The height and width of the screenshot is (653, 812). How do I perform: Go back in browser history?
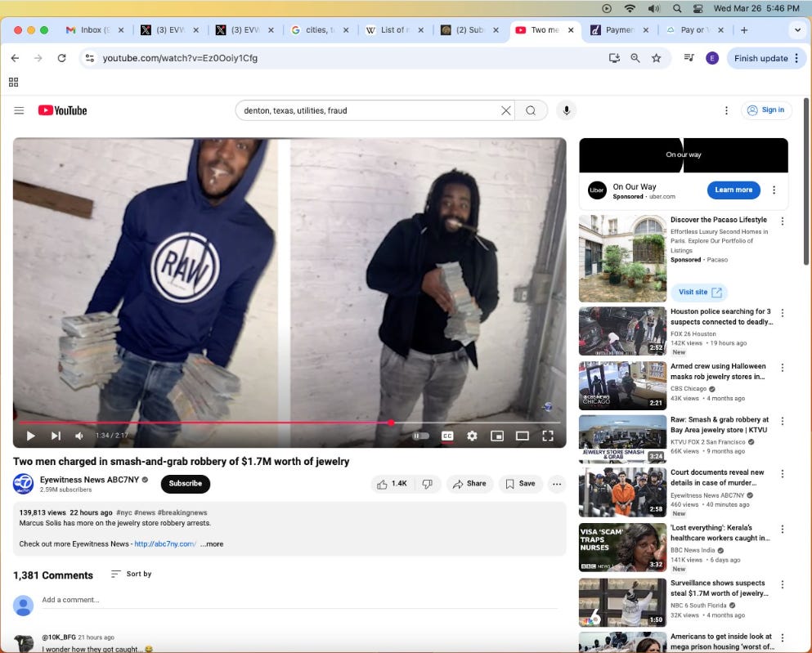click(15, 58)
